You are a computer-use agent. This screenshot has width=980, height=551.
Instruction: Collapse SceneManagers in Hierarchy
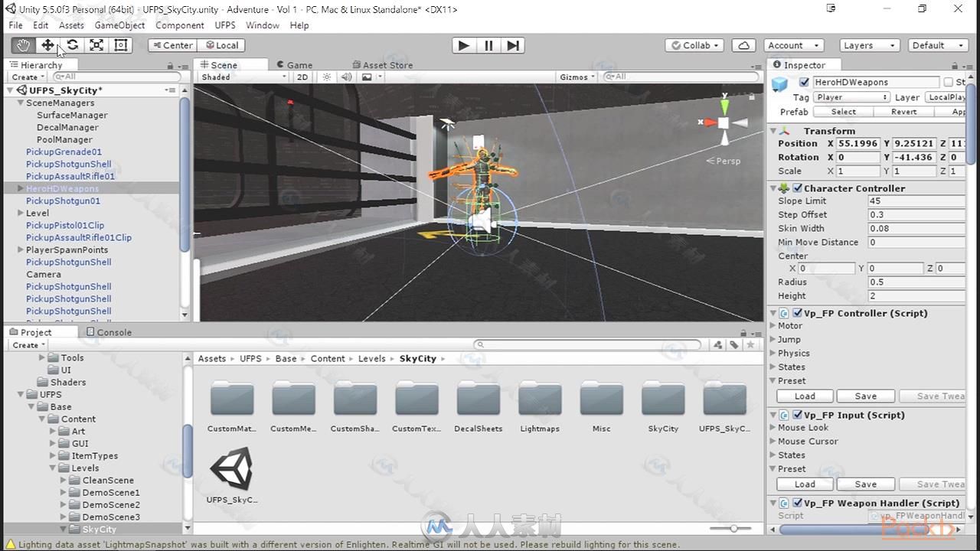[x=21, y=103]
